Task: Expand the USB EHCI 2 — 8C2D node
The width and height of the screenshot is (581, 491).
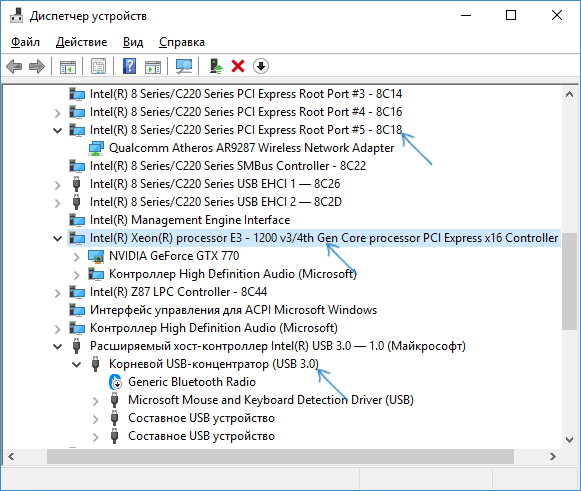Action: [57, 202]
